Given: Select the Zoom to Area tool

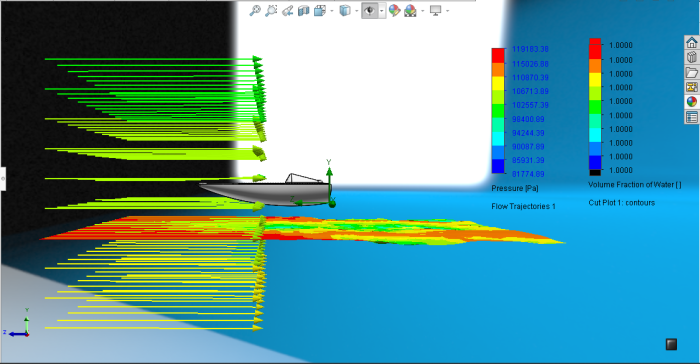Looking at the screenshot, I should click(x=271, y=10).
